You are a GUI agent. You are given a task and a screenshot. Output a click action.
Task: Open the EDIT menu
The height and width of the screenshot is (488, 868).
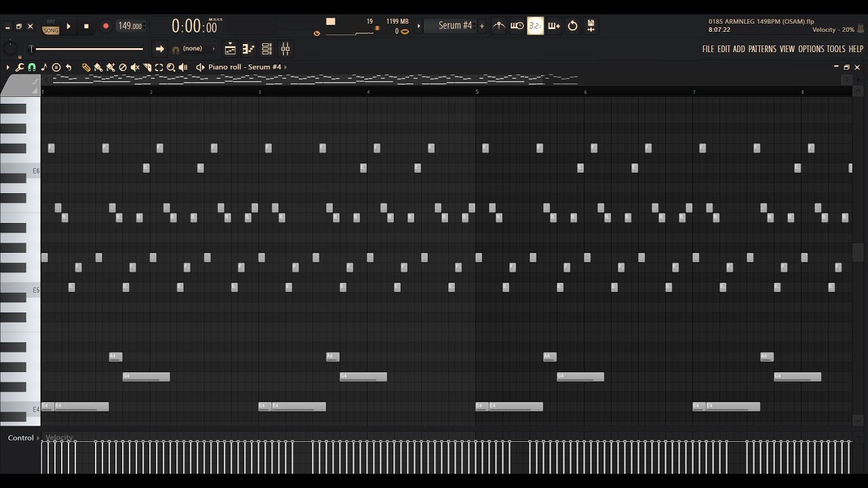(x=724, y=49)
